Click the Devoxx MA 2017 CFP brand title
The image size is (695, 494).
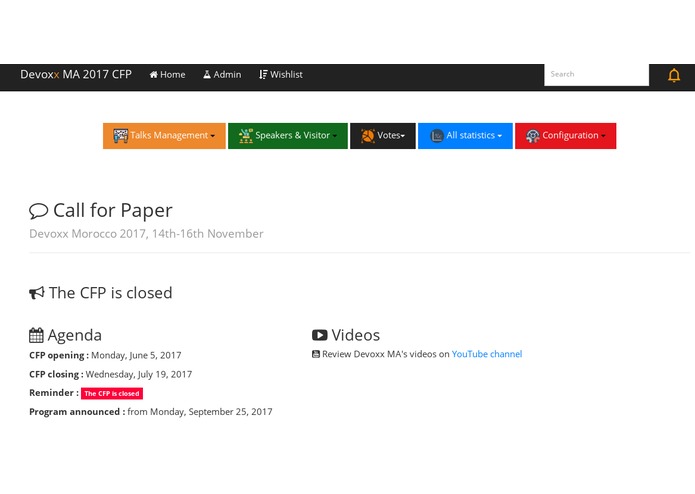coord(76,74)
